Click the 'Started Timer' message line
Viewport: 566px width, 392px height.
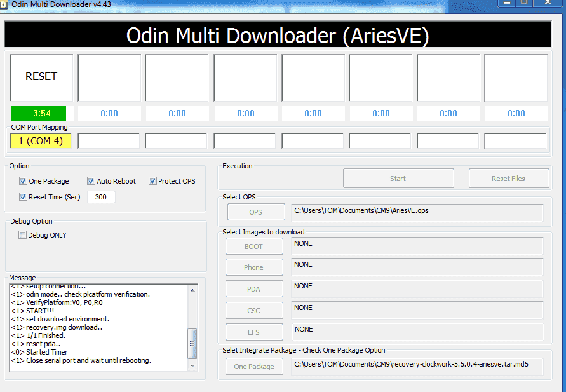coord(39,352)
